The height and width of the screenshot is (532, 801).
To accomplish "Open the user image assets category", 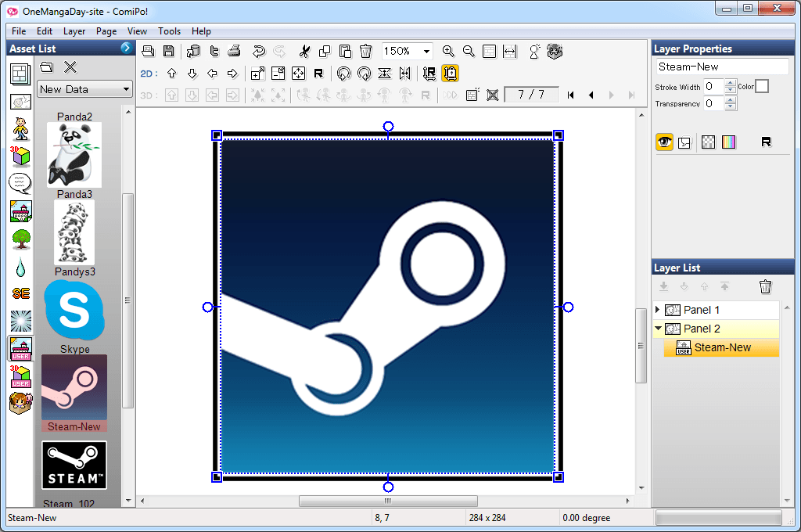I will 20,348.
